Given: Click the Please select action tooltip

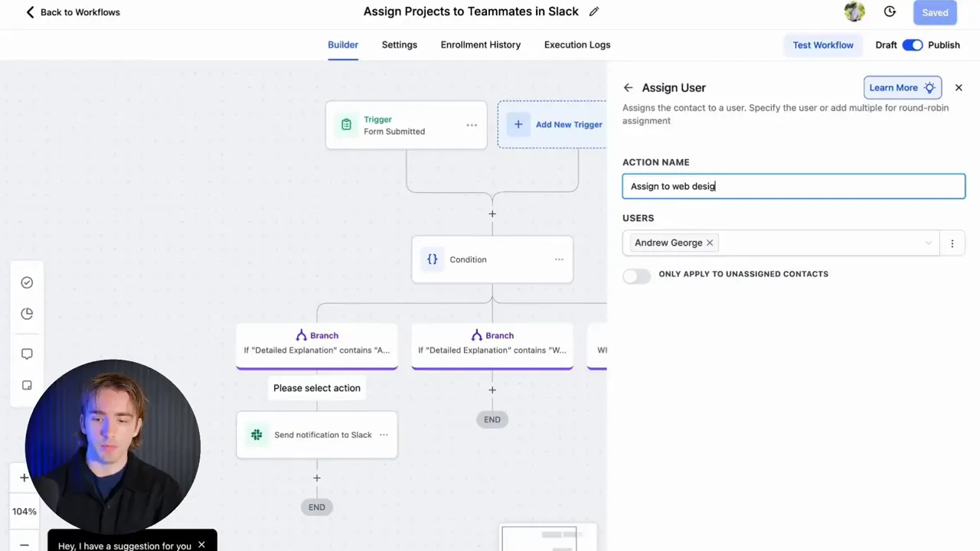Looking at the screenshot, I should point(317,388).
